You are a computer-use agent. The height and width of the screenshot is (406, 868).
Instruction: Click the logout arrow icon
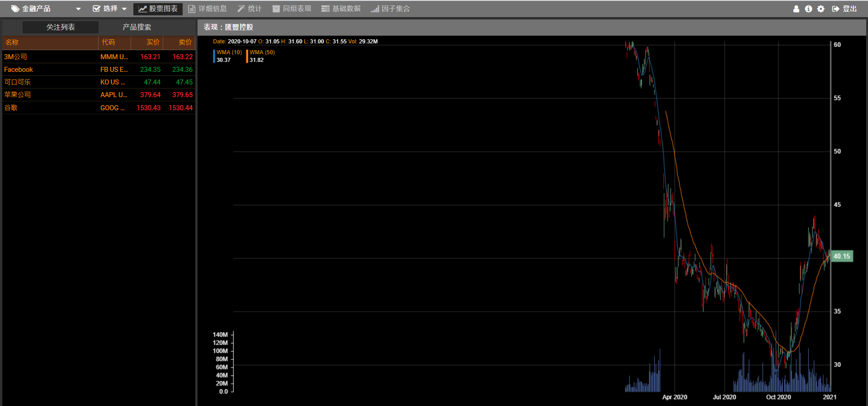[x=835, y=9]
